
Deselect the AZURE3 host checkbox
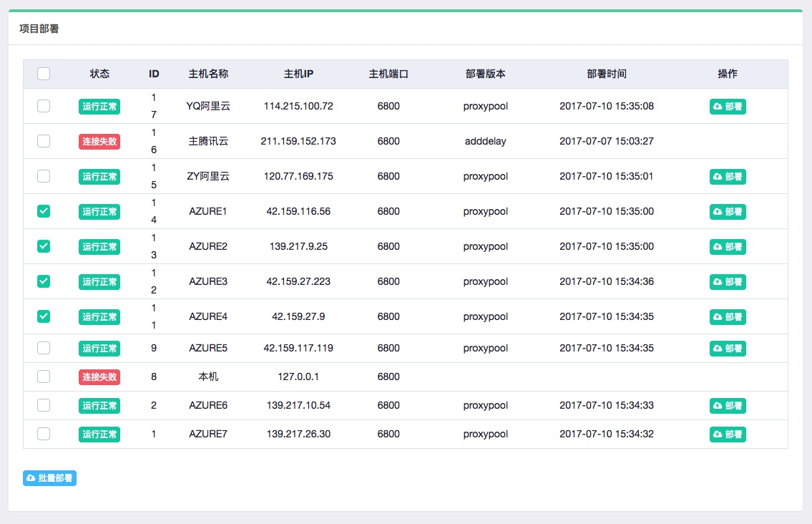pyautogui.click(x=44, y=281)
